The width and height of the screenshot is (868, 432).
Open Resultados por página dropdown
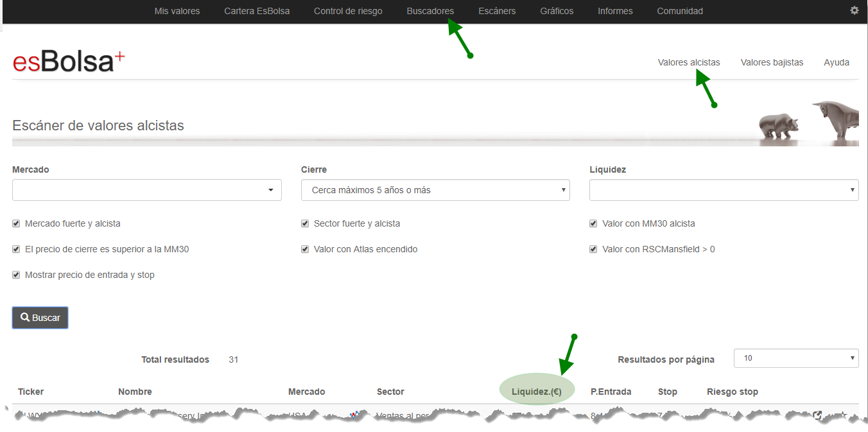[796, 358]
